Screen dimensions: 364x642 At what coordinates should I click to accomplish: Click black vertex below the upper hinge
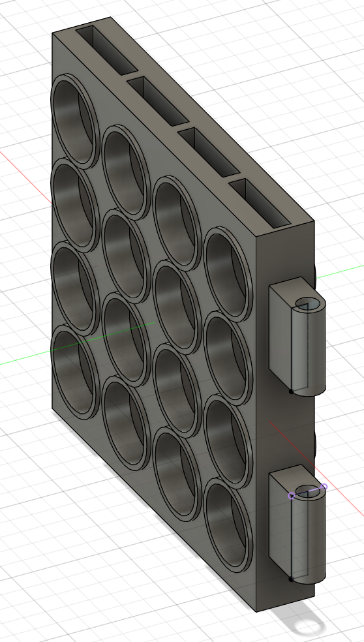(291, 391)
